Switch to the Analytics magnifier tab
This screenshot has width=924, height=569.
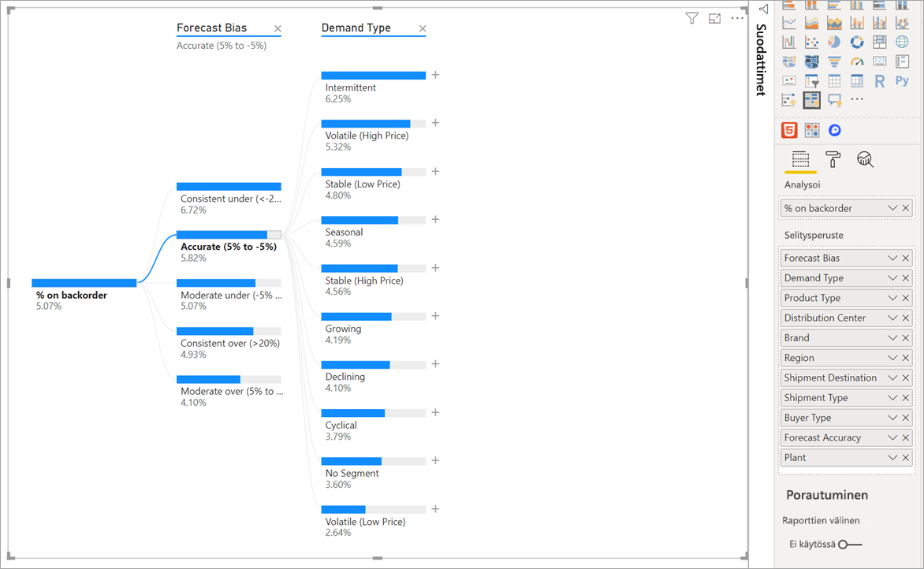point(865,160)
